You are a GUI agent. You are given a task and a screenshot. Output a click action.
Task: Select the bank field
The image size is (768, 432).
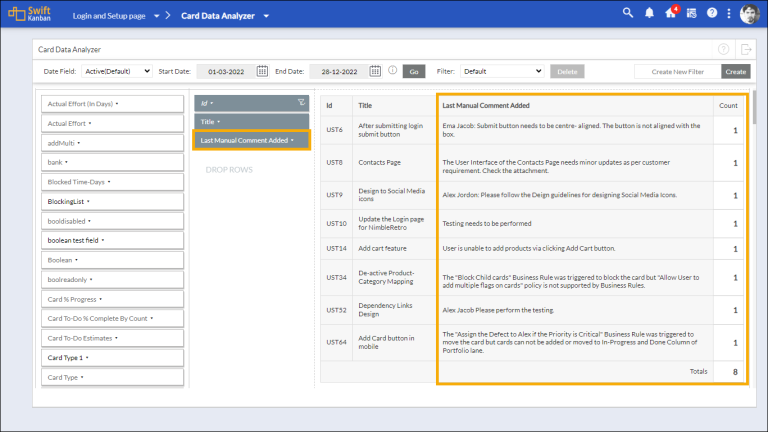[x=112, y=162]
